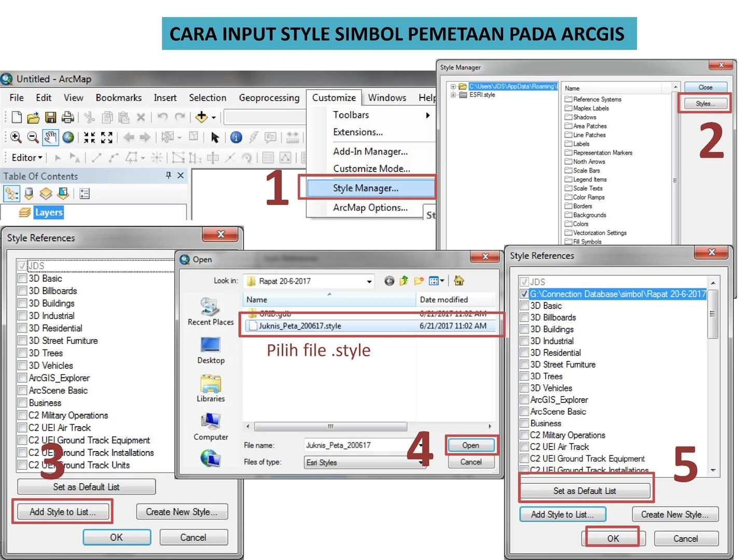The width and height of the screenshot is (747, 560).
Task: Check 3D Basic in the Style References dialog behind the Open dialog
Action: coord(22,278)
